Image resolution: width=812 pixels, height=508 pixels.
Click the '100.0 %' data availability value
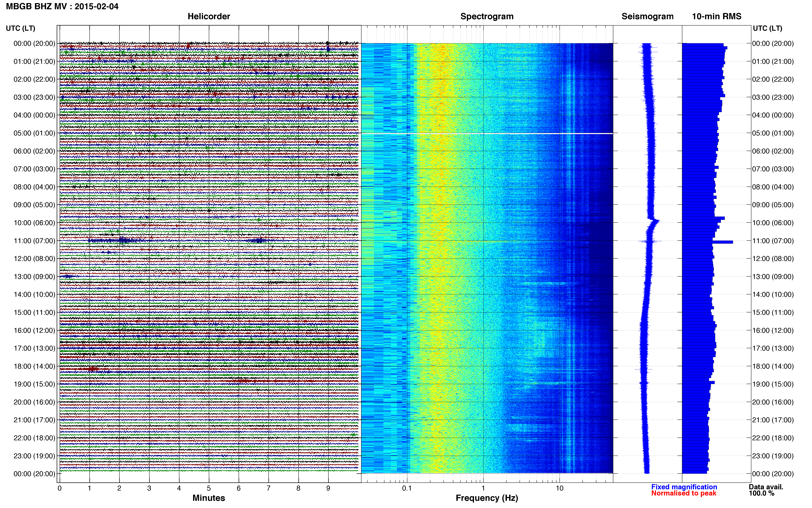click(762, 493)
